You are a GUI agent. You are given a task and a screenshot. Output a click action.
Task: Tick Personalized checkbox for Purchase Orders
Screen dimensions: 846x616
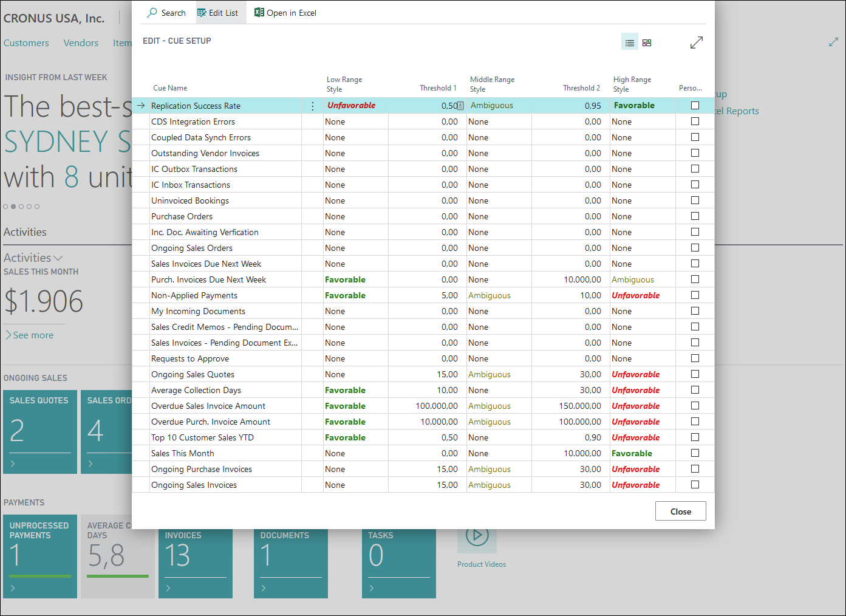[695, 216]
